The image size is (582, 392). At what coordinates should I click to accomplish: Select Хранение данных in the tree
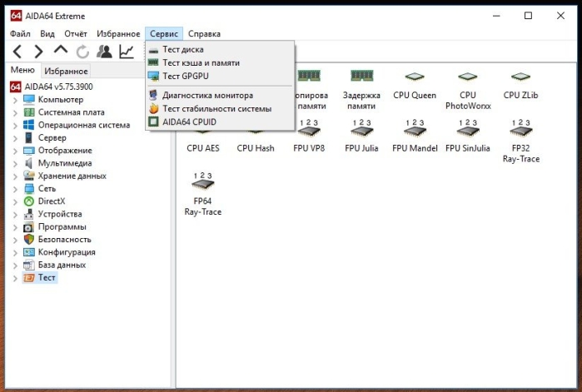[65, 176]
